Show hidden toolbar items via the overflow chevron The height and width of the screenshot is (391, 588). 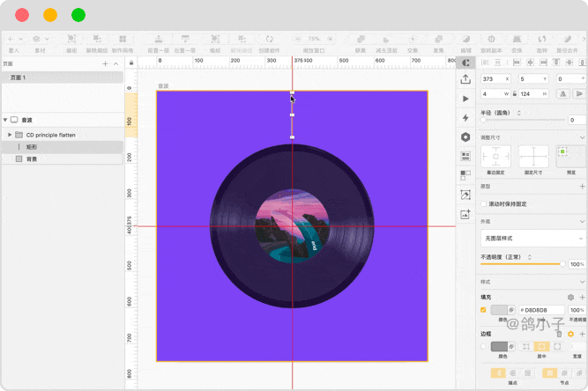tap(584, 39)
